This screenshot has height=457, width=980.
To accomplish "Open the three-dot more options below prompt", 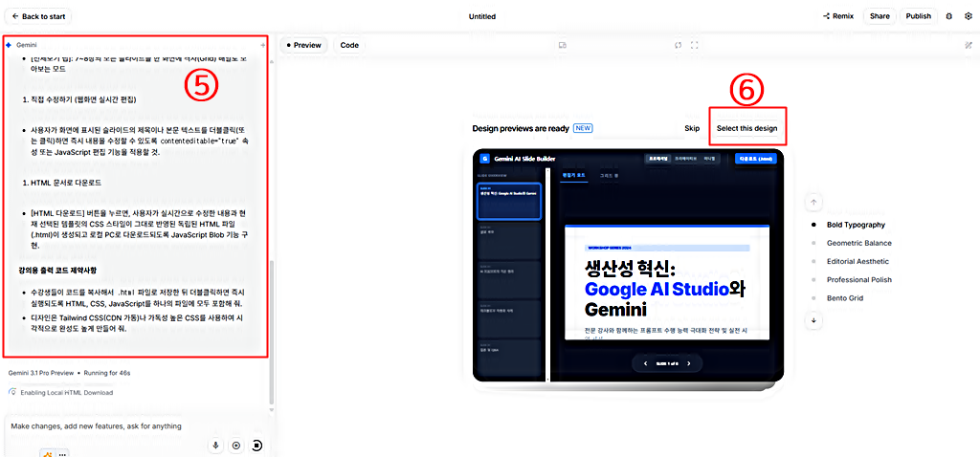I will tap(62, 454).
